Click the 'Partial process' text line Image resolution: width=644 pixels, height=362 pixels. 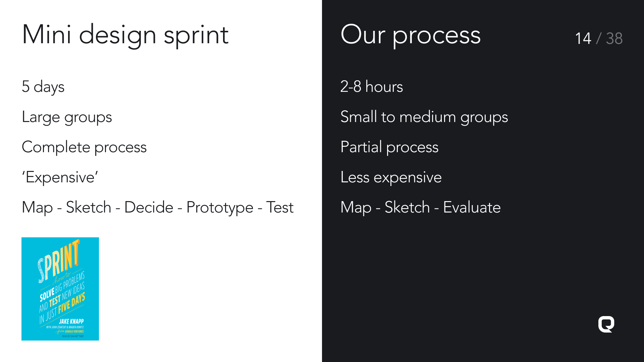389,147
